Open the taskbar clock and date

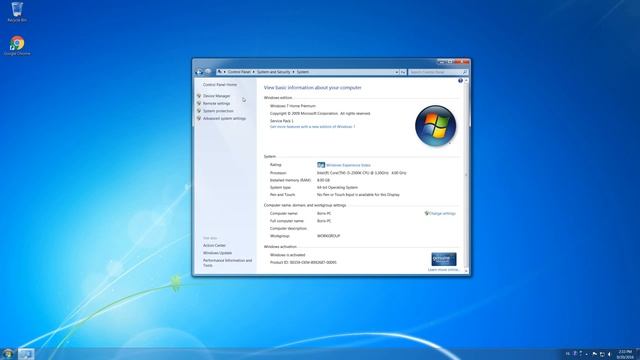[625, 354]
